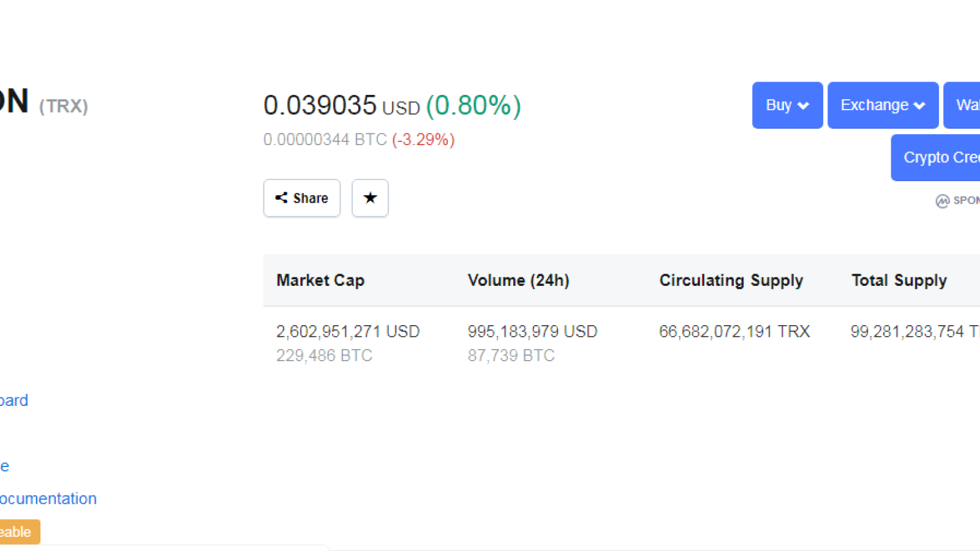Click the TRX ticker symbol label
The width and height of the screenshot is (980, 551).
[64, 106]
